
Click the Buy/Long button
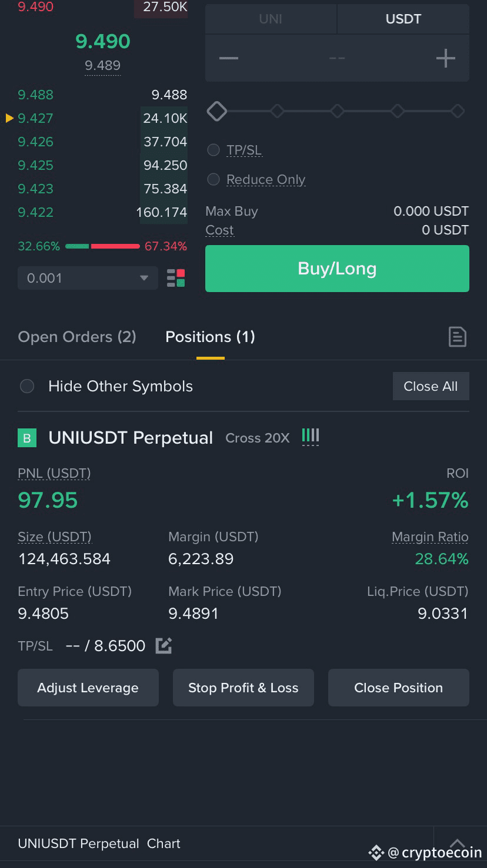(337, 269)
